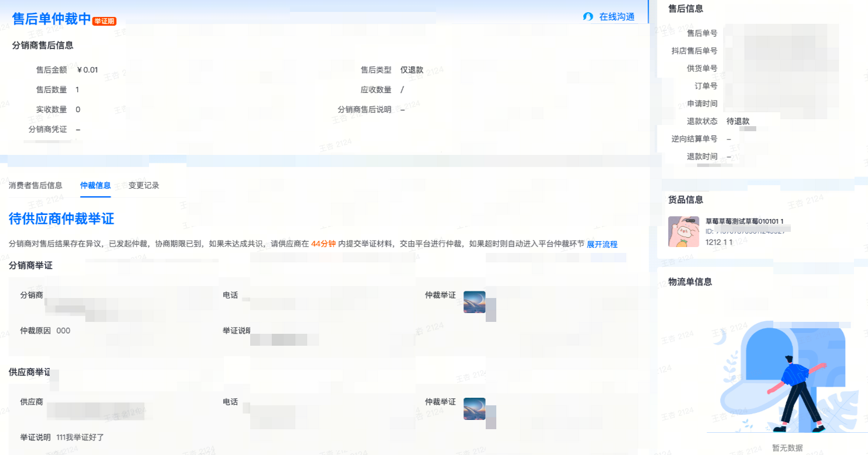Click the 售后单仲裁中 page title

(x=51, y=19)
